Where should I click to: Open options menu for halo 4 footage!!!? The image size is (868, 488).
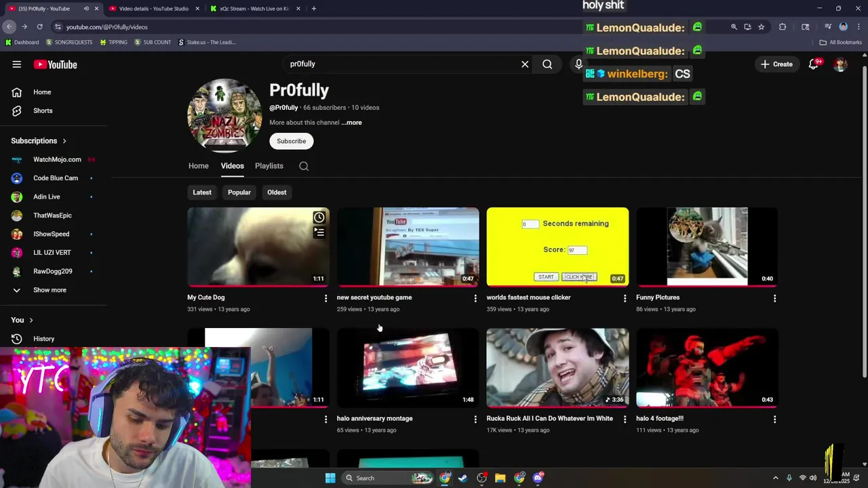tap(774, 420)
